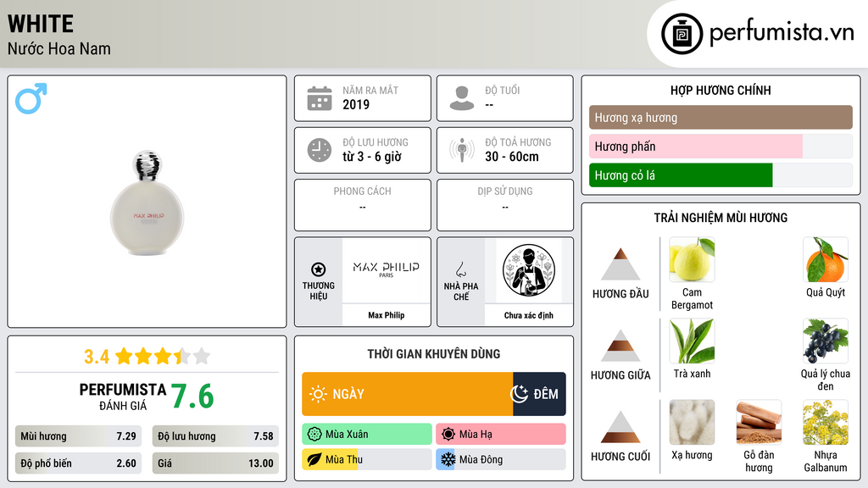Click the nose icon above Nhà pha chế
The width and height of the screenshot is (868, 488).
pyautogui.click(x=460, y=269)
